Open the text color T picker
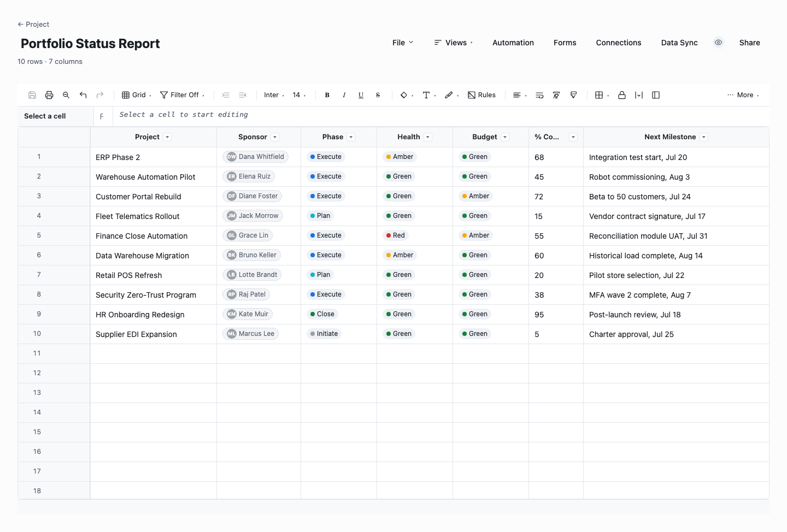This screenshot has width=787, height=532. coord(430,95)
